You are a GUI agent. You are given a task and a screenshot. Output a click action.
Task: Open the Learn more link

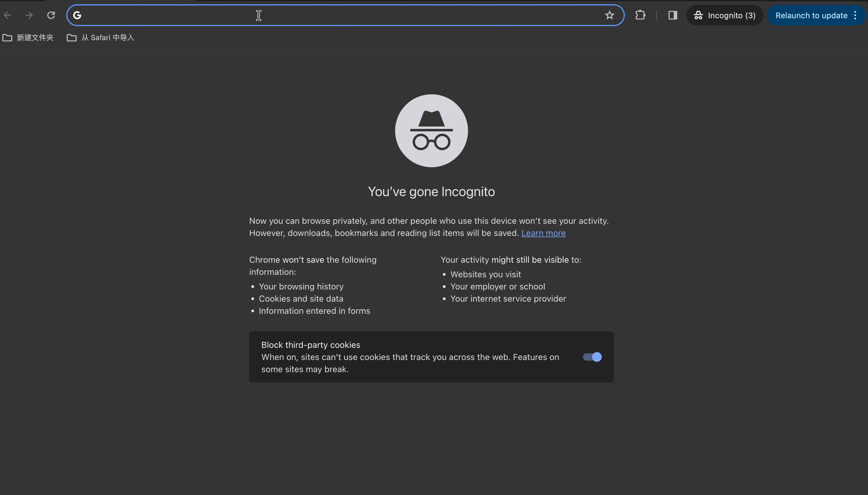pos(543,233)
